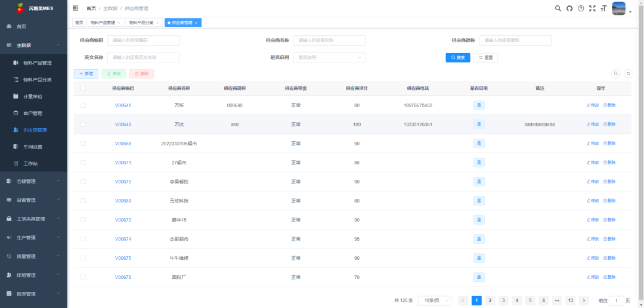The height and width of the screenshot is (308, 644).
Task: Open the 10条/页 page size dropdown
Action: coord(434,301)
